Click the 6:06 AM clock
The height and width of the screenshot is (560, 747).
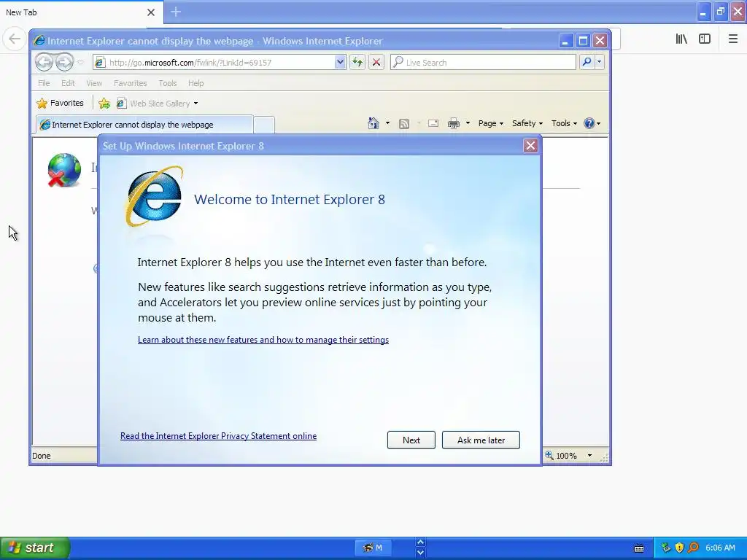[x=720, y=548]
